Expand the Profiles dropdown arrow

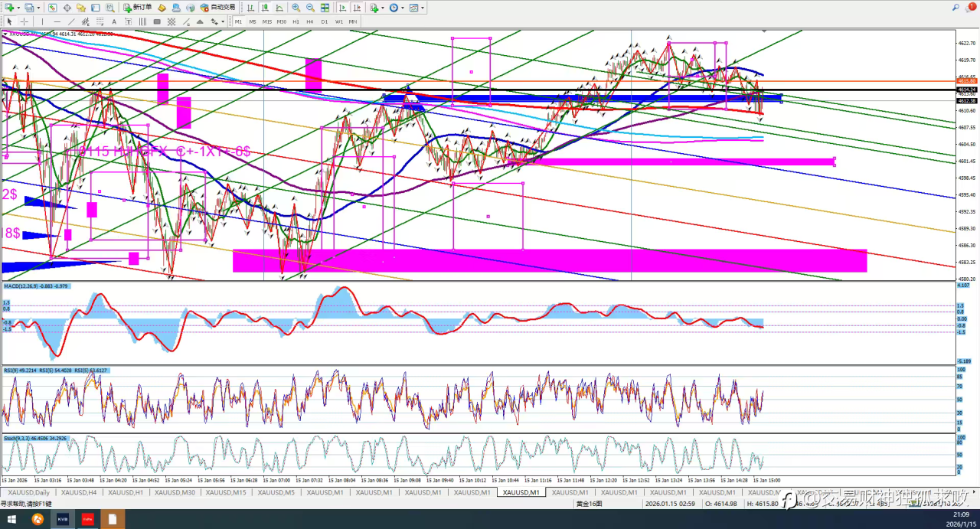point(38,8)
